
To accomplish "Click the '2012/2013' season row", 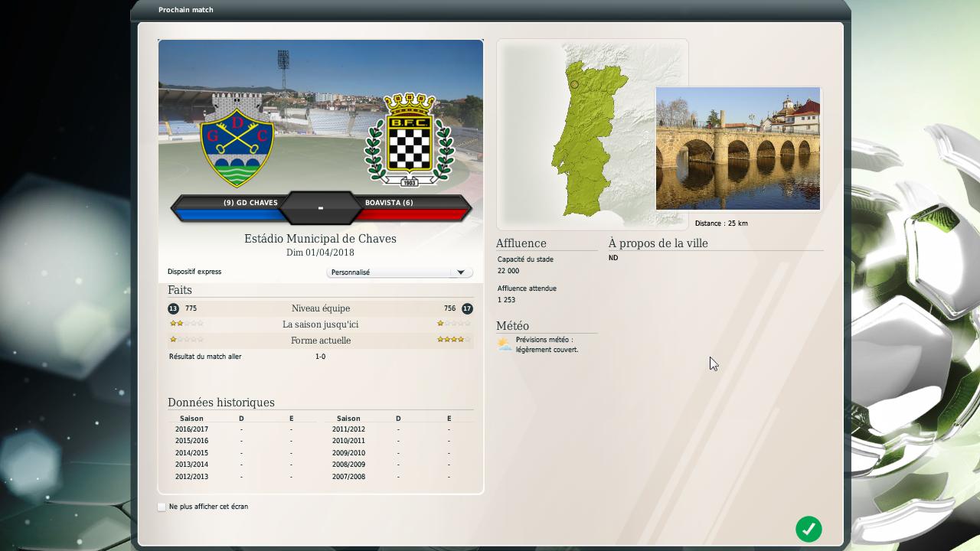I will pos(242,477).
